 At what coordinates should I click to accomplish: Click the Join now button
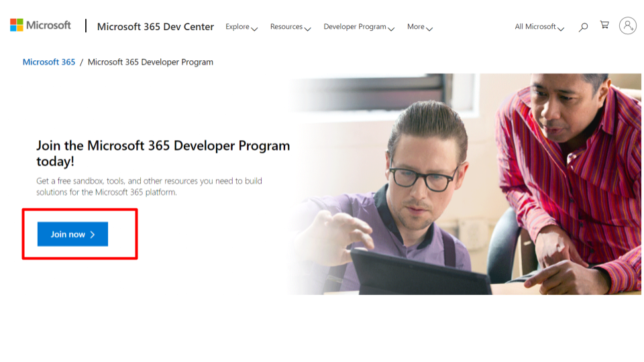point(72,234)
